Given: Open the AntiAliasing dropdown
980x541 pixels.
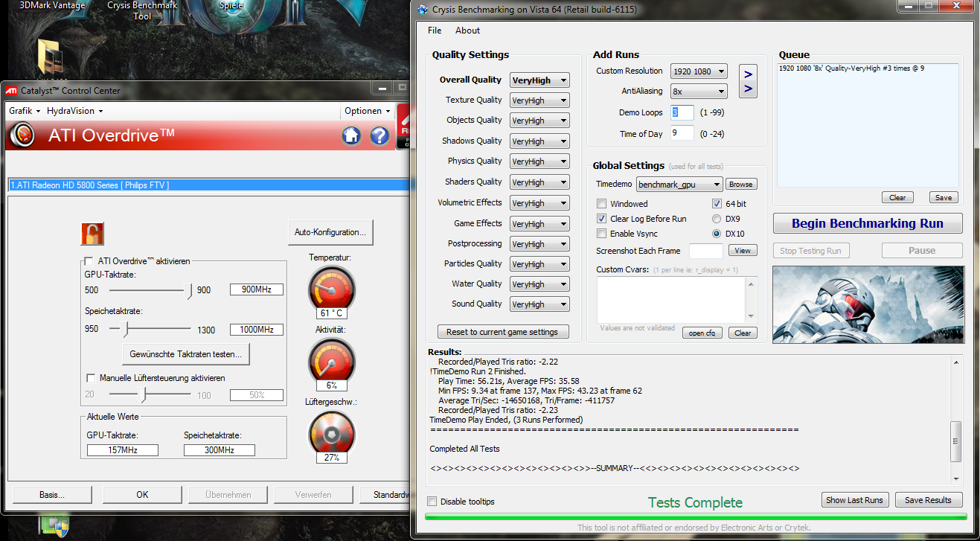Looking at the screenshot, I should point(699,92).
